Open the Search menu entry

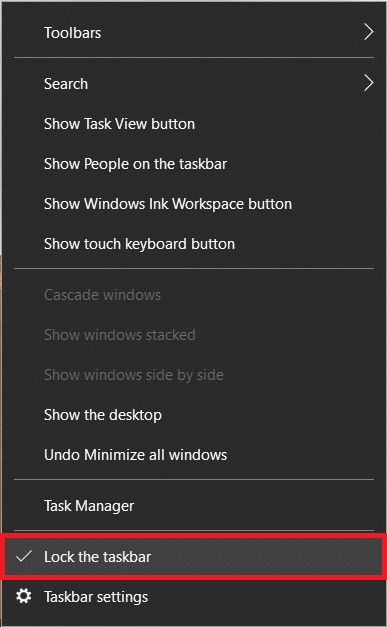[194, 84]
